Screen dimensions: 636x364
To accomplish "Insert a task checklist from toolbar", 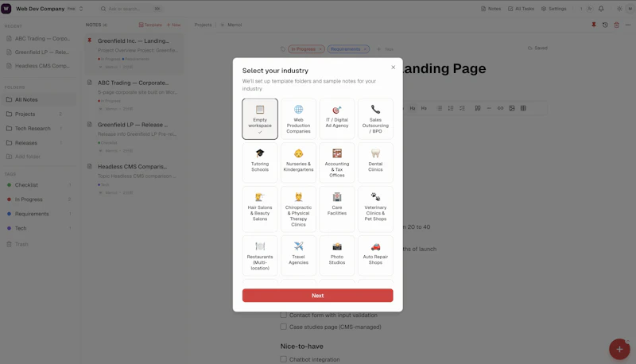I will 462,108.
